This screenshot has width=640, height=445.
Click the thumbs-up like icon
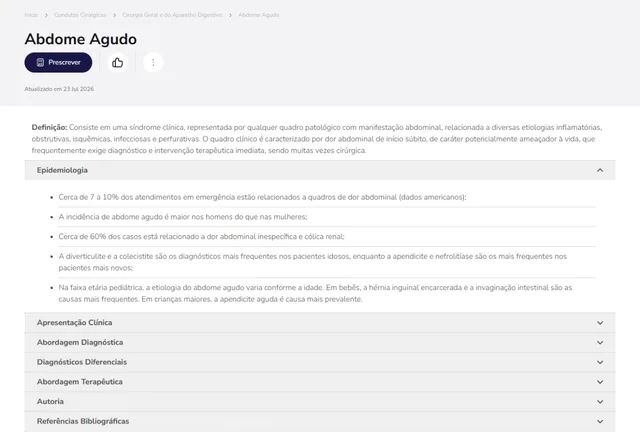click(x=118, y=62)
